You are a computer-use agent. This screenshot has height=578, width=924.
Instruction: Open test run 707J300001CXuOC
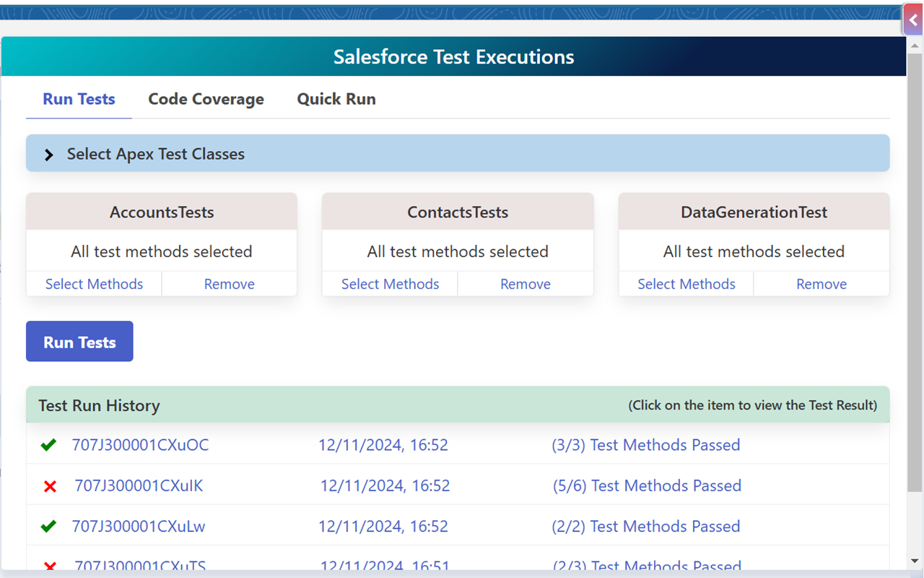pyautogui.click(x=140, y=444)
